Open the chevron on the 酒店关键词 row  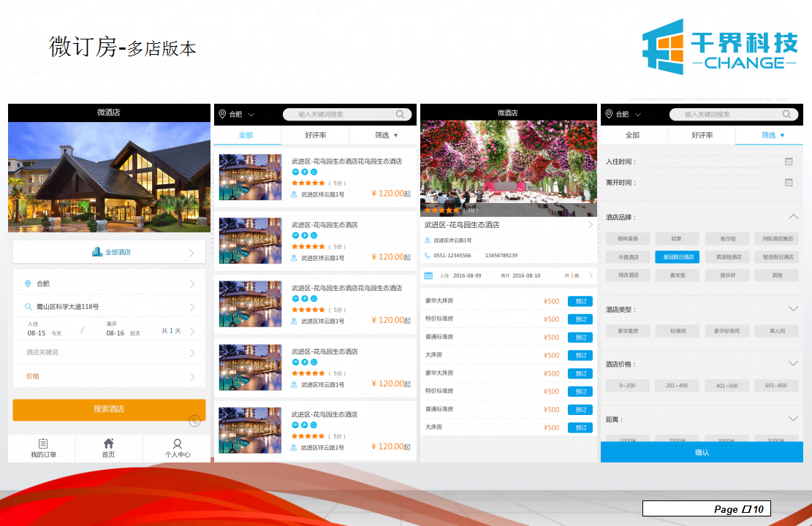[x=192, y=353]
